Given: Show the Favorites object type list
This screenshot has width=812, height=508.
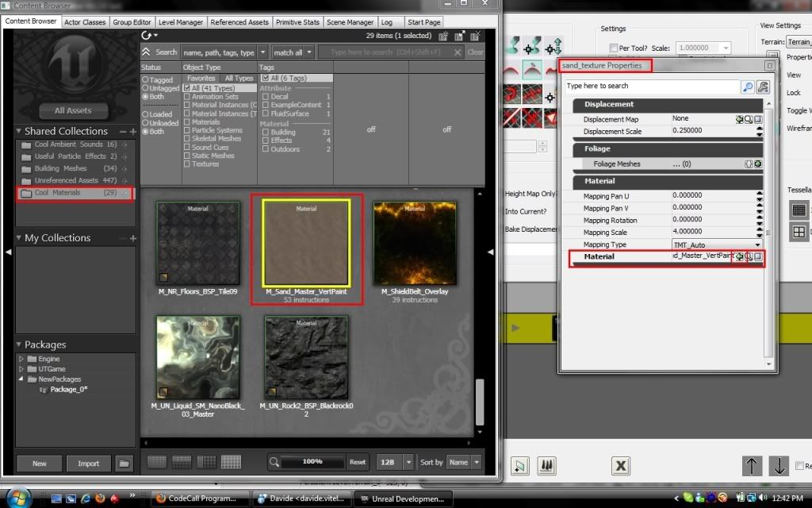Looking at the screenshot, I should click(201, 79).
